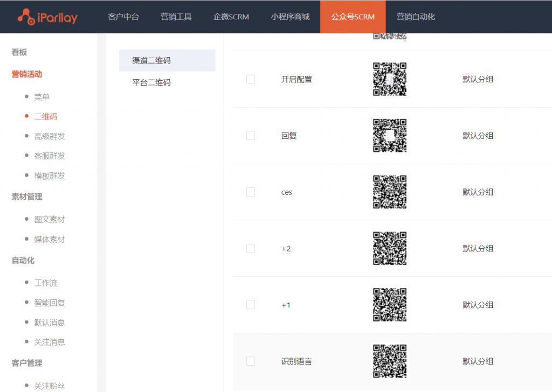This screenshot has width=552, height=392.
Task: Open 看板 in the sidebar
Action: 19,52
